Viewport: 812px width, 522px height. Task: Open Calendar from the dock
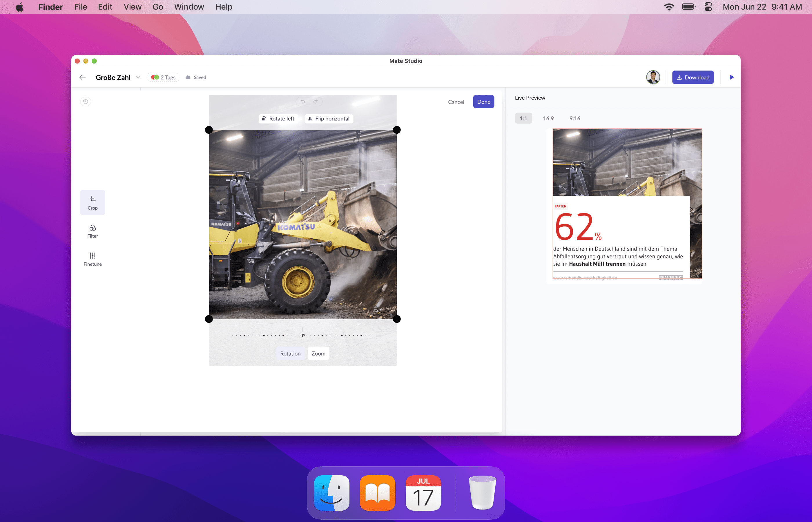pyautogui.click(x=423, y=493)
